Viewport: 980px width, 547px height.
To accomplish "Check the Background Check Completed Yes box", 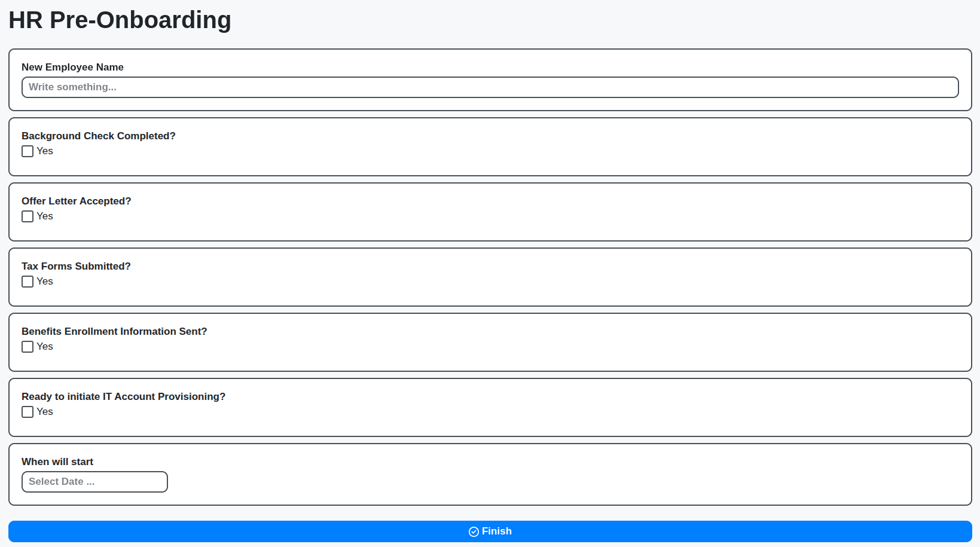I will (27, 151).
